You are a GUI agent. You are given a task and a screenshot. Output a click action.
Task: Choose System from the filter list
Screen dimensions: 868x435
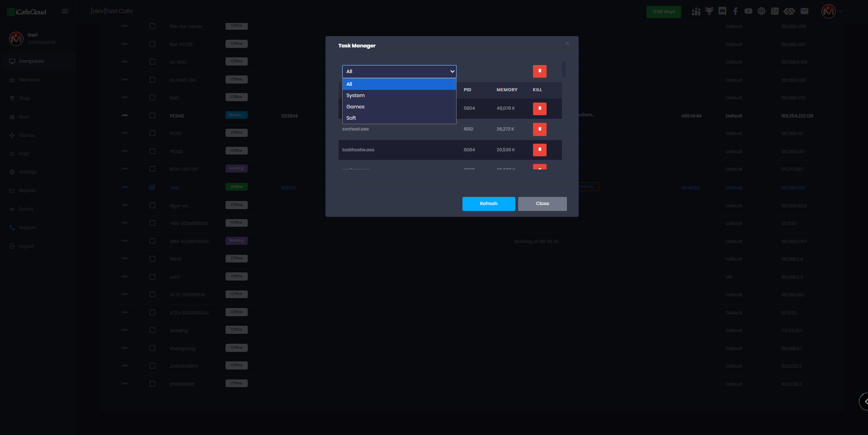[x=355, y=95]
